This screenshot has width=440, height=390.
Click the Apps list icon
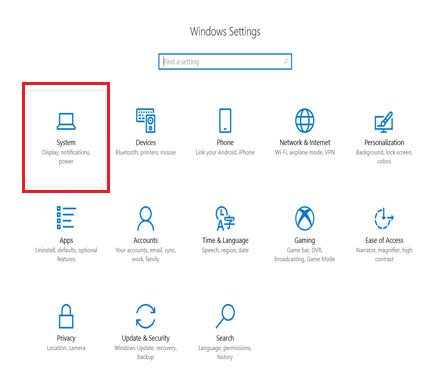click(66, 218)
